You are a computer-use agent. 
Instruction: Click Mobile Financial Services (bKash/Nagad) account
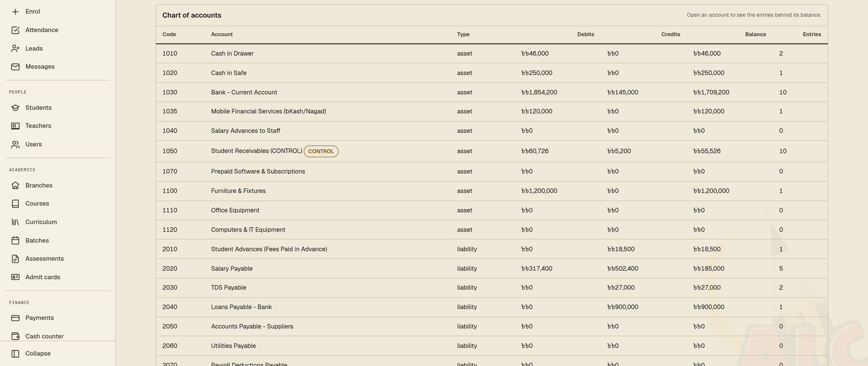point(269,112)
